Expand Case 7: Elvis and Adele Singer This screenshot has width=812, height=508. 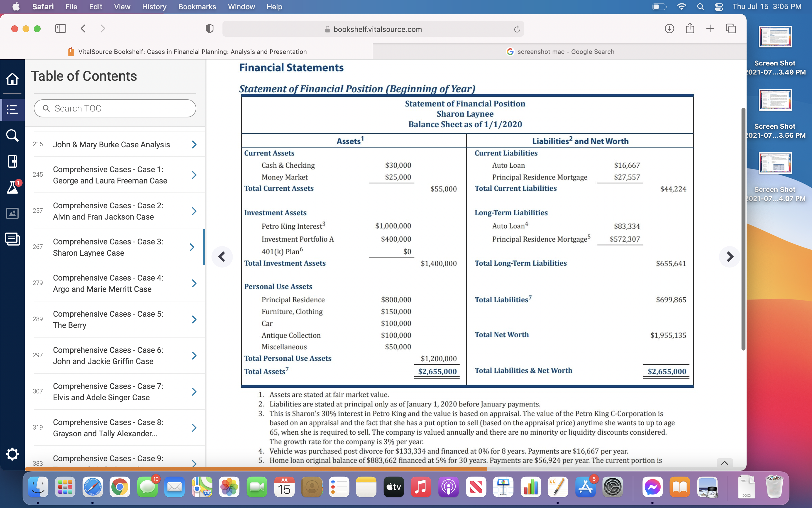coord(194,392)
